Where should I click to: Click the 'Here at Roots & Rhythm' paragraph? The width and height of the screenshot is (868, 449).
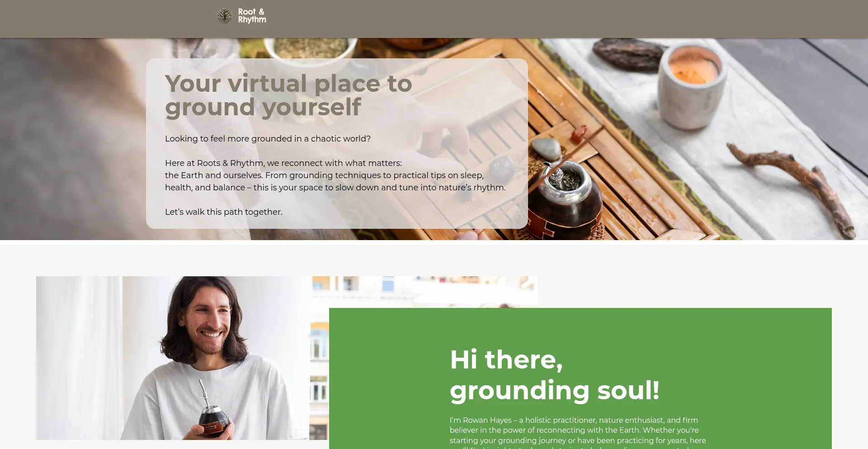pos(335,175)
